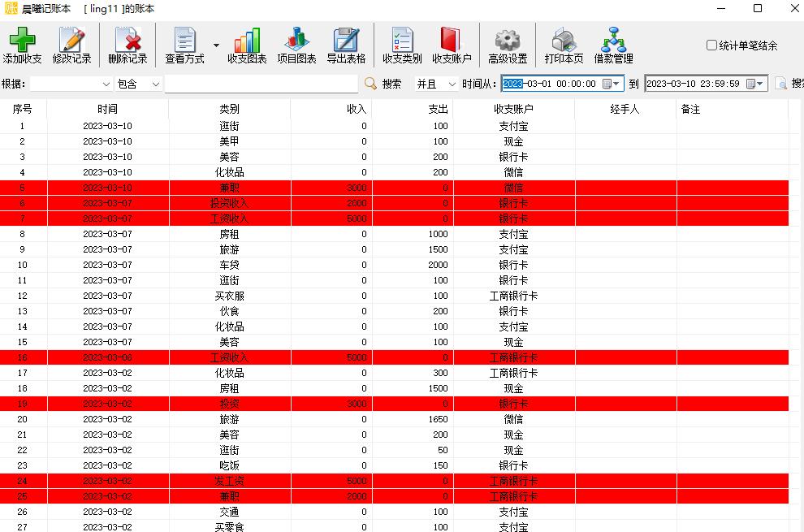Image resolution: width=804 pixels, height=532 pixels.
Task: Click the 搜 button at far right
Action: (x=792, y=83)
